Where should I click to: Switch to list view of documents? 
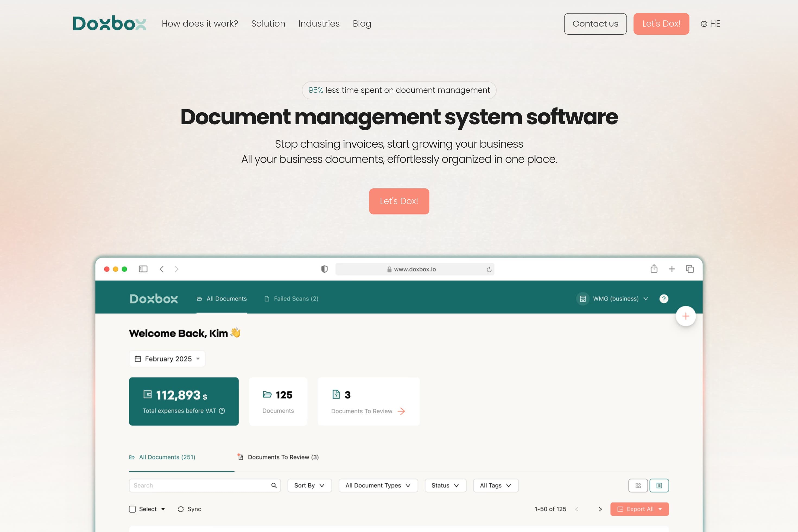click(659, 485)
